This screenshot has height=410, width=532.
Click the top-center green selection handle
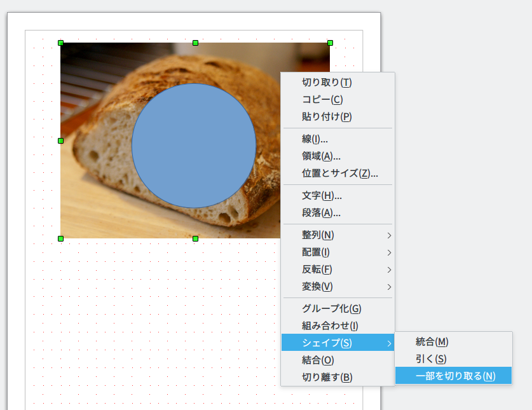(x=195, y=43)
